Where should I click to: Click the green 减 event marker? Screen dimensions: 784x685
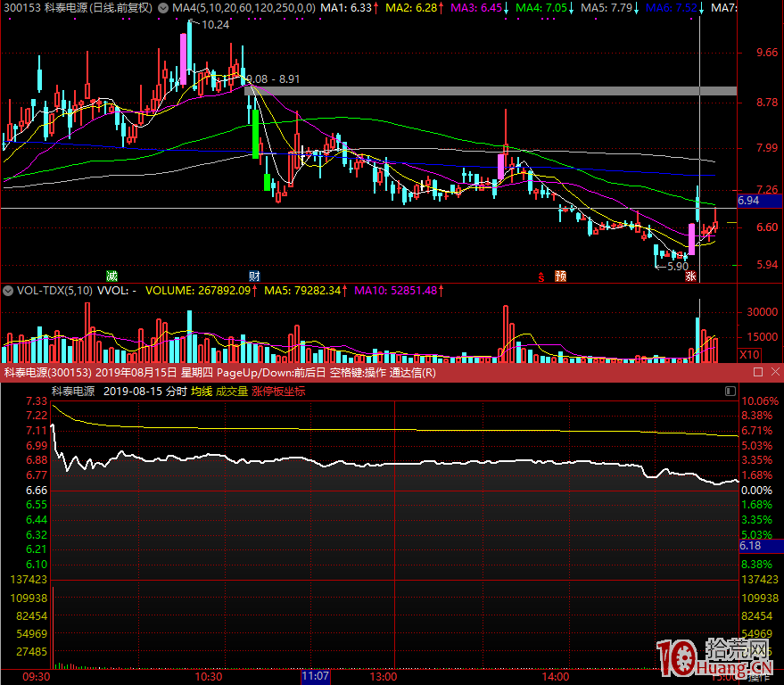pos(111,276)
